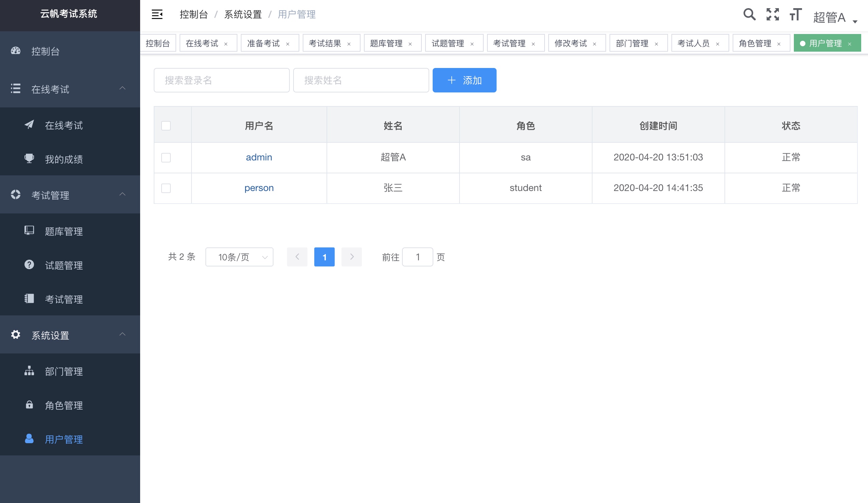Viewport: 868px width, 503px height.
Task: Open the admin user link
Action: (x=259, y=157)
